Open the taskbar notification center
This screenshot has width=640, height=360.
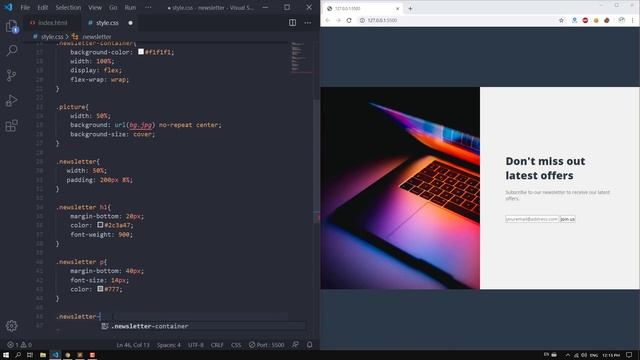point(629,355)
